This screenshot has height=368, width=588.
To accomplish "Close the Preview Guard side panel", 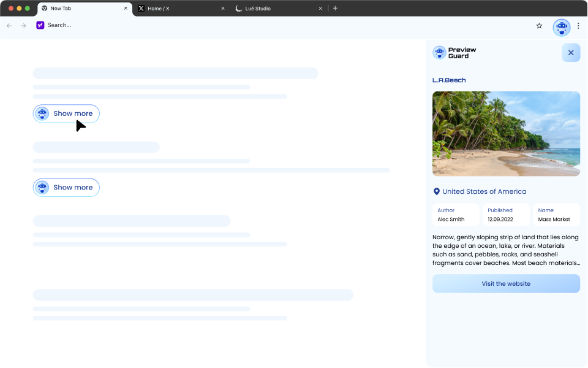I will 570,53.
